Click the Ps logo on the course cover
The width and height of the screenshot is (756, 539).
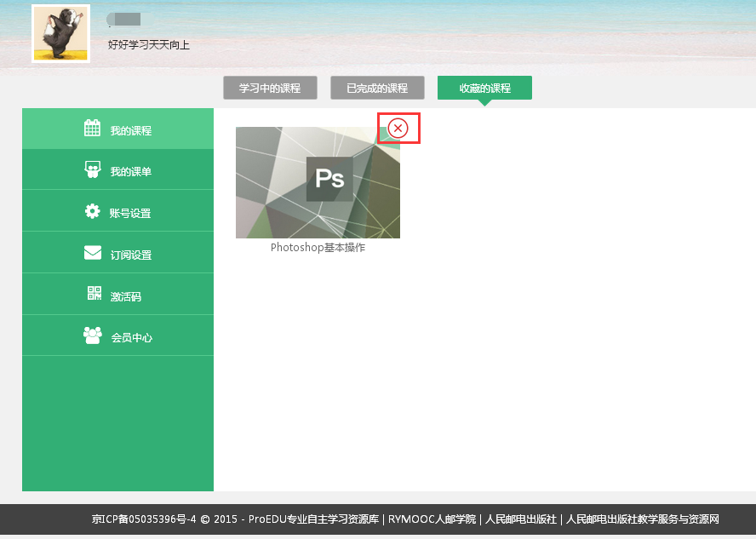pos(329,178)
